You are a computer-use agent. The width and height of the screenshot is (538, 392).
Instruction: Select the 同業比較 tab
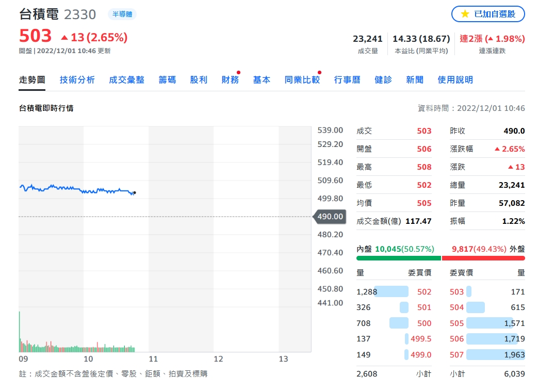coord(302,80)
